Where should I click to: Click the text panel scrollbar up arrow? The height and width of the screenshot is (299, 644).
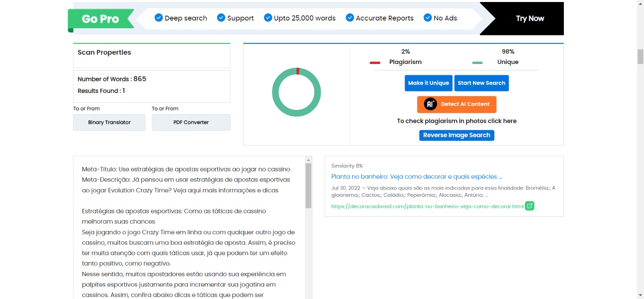(x=308, y=160)
